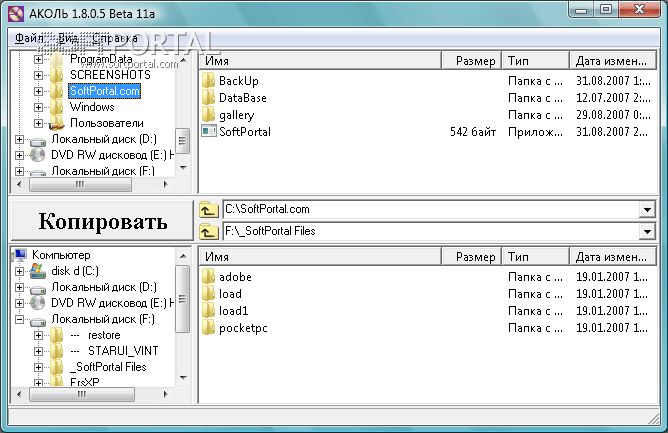
Task: Click into the F:\_SoftPortal Files path field
Action: (431, 231)
